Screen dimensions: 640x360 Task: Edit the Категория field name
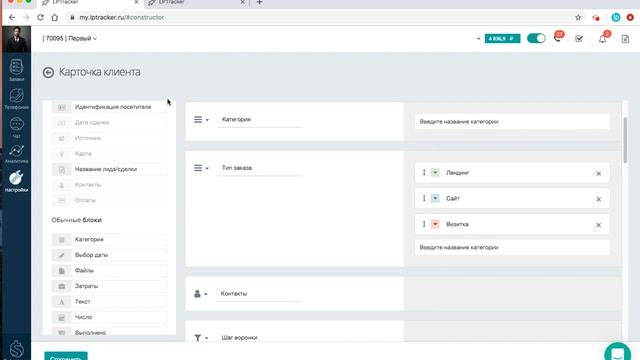click(259, 120)
